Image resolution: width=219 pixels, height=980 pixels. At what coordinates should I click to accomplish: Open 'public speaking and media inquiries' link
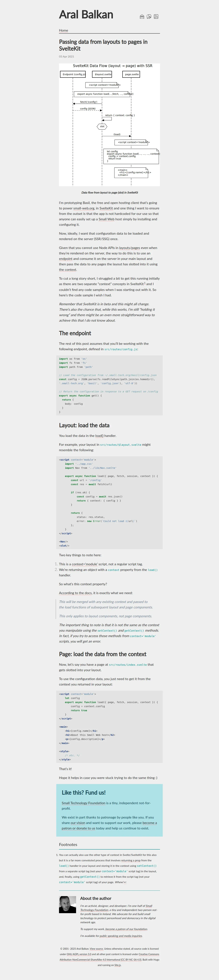click(121, 936)
